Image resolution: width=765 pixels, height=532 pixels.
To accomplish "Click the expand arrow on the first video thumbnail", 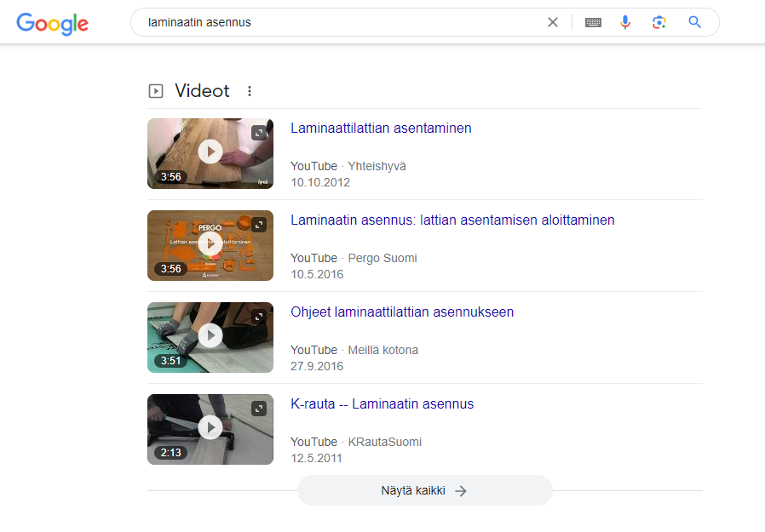I will point(258,133).
